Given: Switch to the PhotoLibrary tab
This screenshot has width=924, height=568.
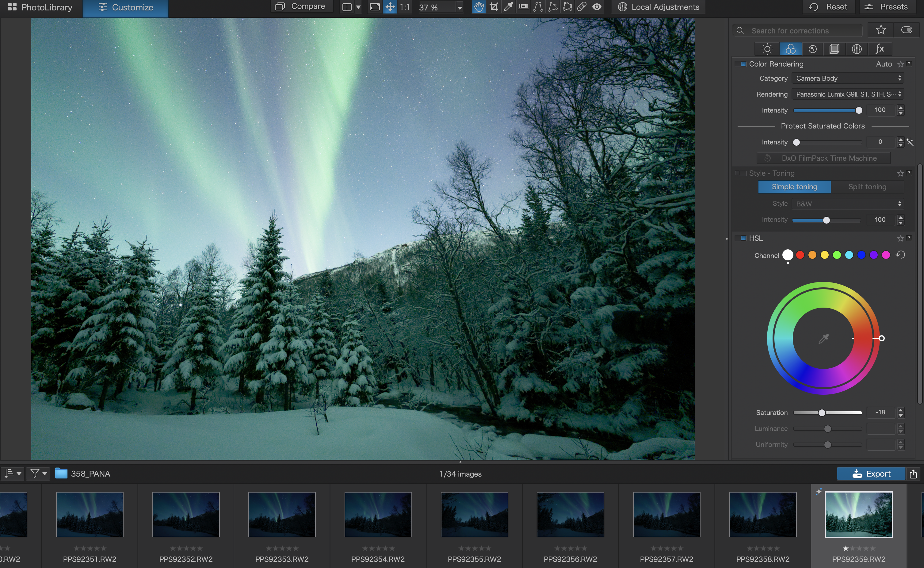Looking at the screenshot, I should 40,7.
